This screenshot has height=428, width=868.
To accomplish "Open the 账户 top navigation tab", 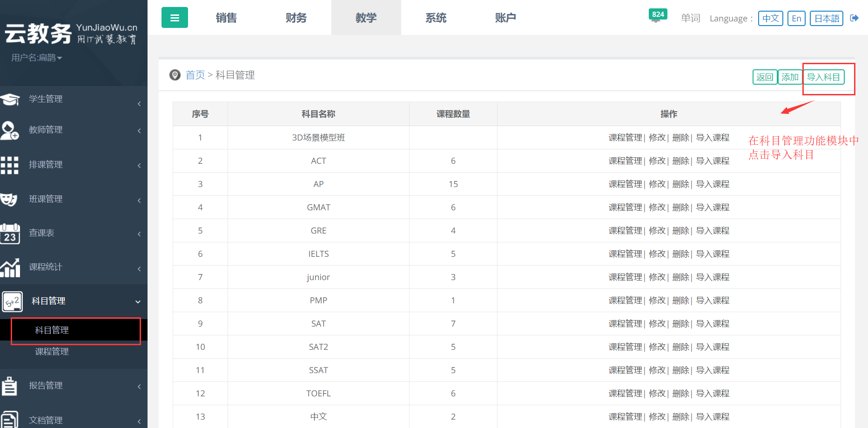I will [x=505, y=18].
